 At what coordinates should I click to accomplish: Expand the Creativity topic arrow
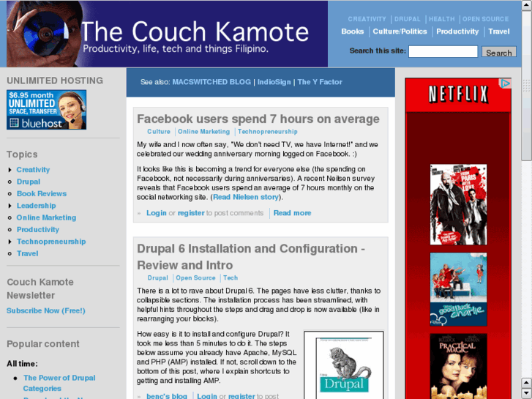click(10, 170)
